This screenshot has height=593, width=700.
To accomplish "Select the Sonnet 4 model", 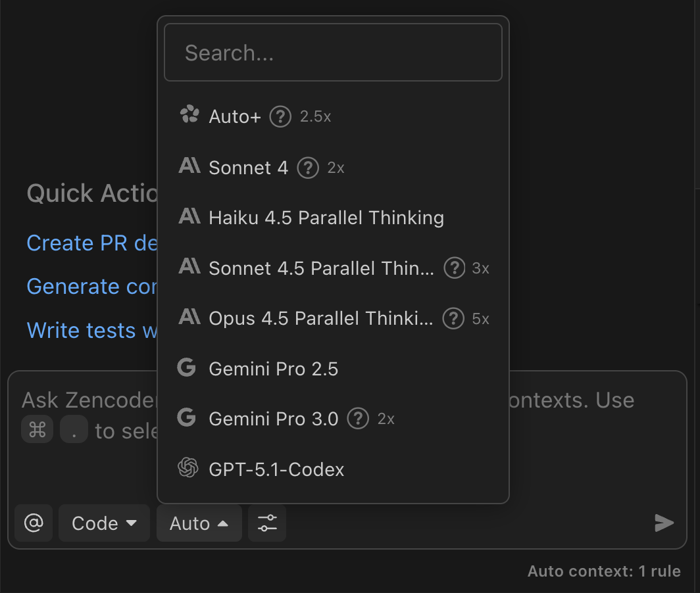I will click(248, 168).
